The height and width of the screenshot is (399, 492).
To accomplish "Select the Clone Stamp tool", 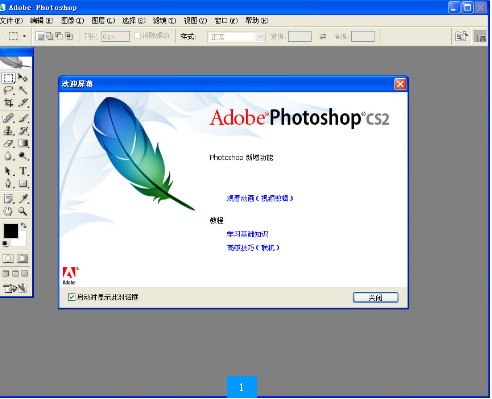I will coord(8,131).
